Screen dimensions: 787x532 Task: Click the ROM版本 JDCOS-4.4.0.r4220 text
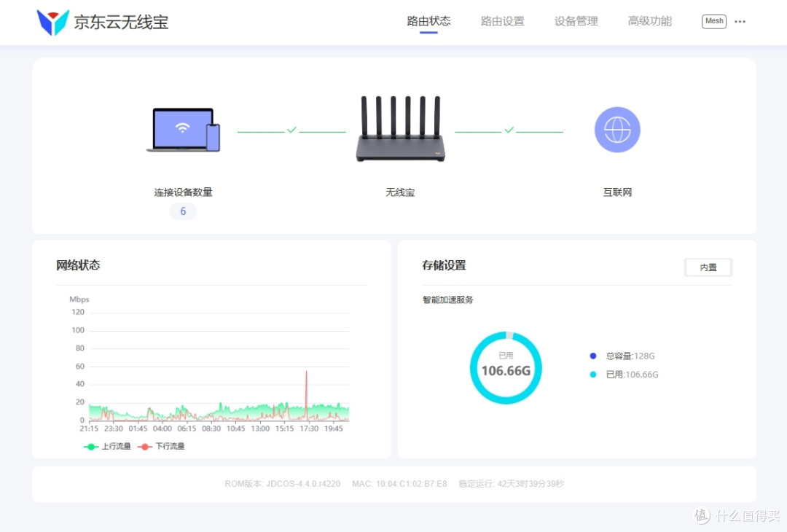(x=283, y=484)
